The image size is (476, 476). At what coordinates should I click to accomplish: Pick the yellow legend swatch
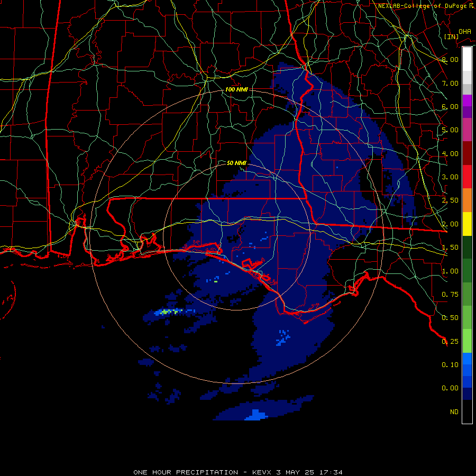pos(467,224)
